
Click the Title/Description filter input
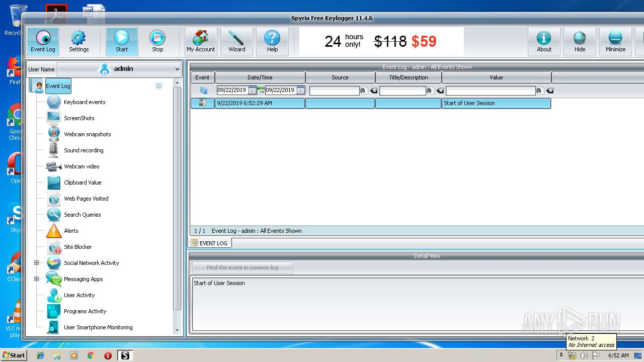403,90
